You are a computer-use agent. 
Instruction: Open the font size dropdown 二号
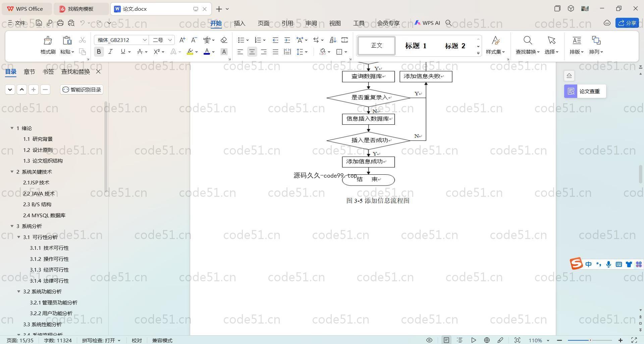tap(170, 40)
